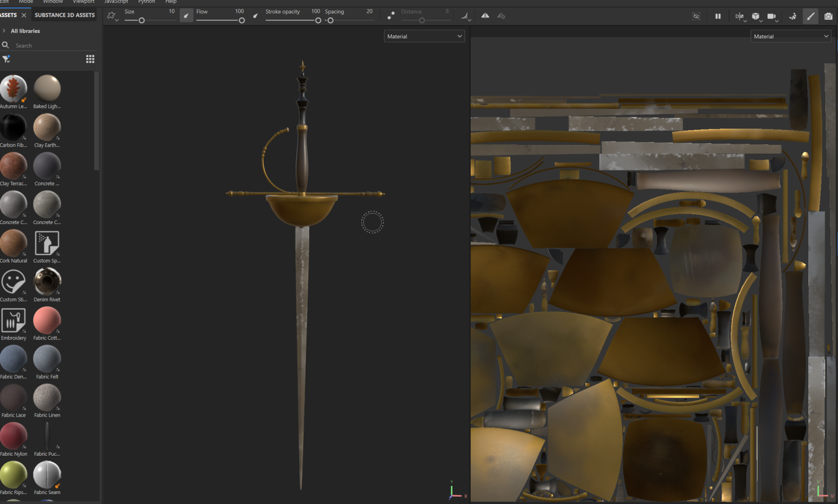Select Fabric Nylon material thumbnail
The height and width of the screenshot is (504, 838).
coord(13,436)
